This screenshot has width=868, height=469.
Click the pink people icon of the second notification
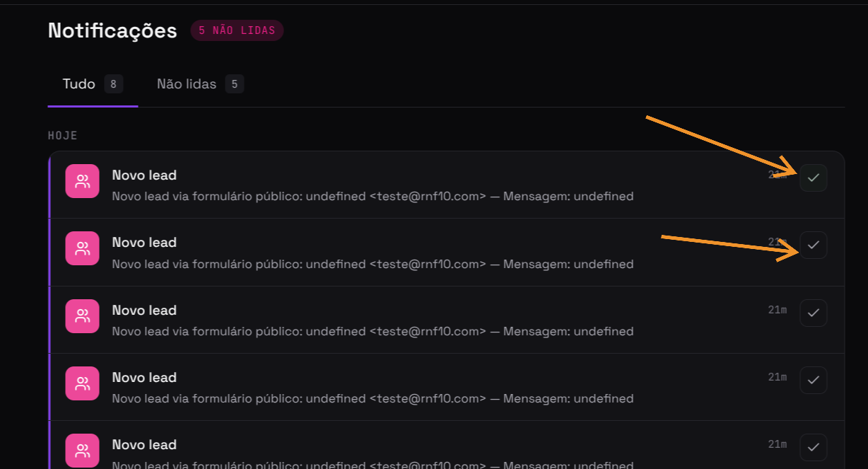[x=83, y=248]
